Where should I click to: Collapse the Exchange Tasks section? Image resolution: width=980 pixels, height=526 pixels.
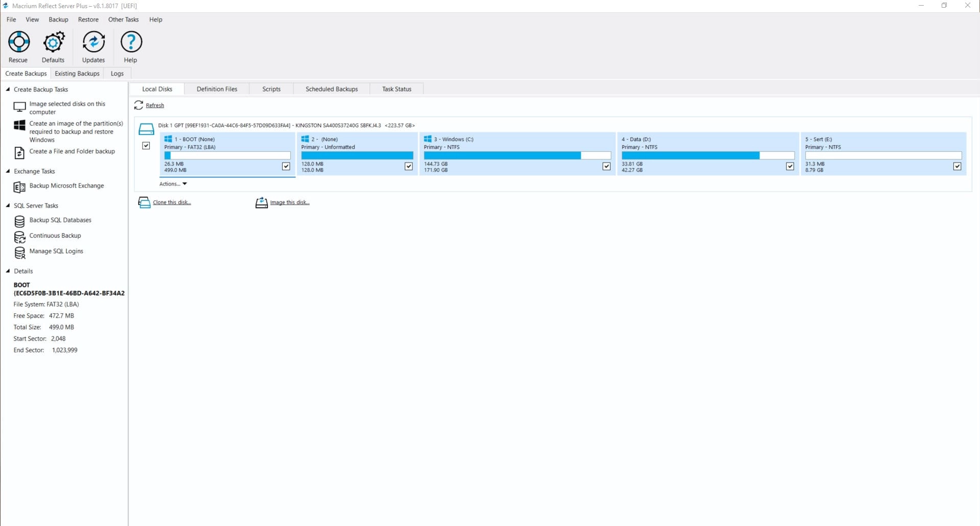(8, 171)
